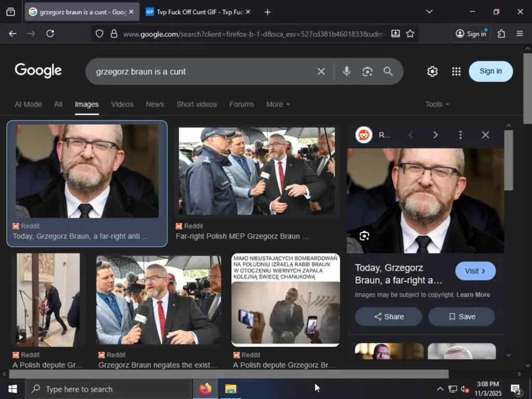Click the forward navigation arrow

tap(31, 34)
